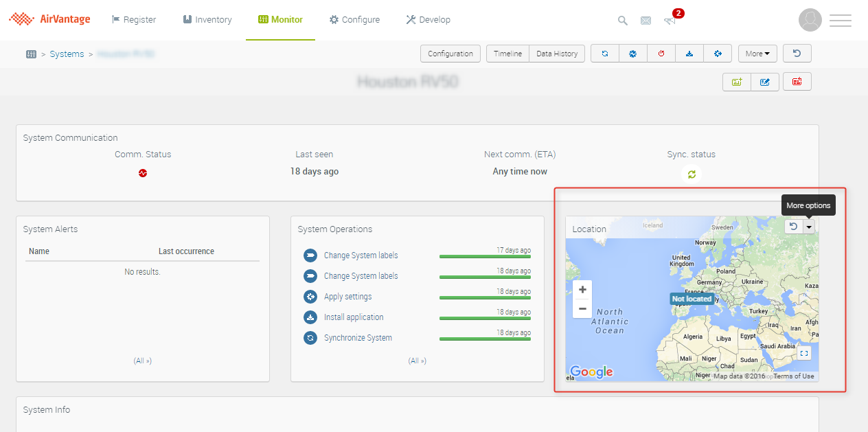Click the Install application download icon
Viewport: 868px width, 432px height.
[689, 54]
